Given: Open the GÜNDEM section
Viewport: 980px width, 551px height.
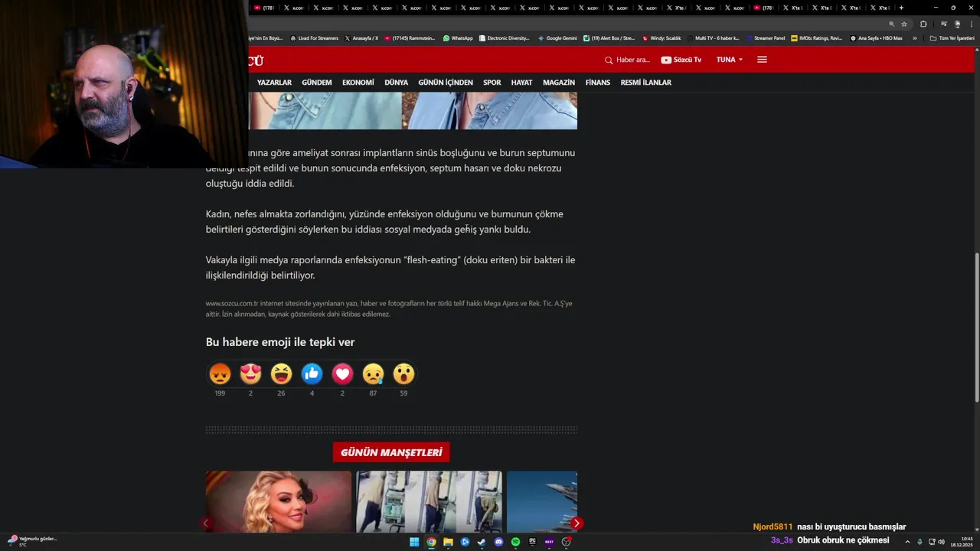Looking at the screenshot, I should coord(317,83).
